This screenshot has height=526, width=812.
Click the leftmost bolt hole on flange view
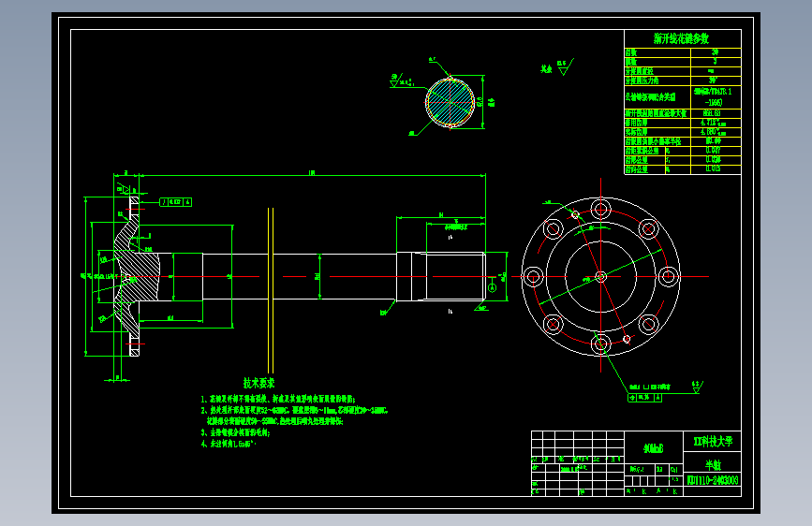pos(533,276)
